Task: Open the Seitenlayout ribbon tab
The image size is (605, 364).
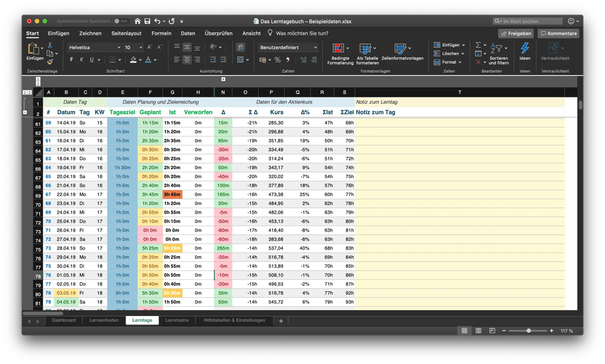Action: 126,33
